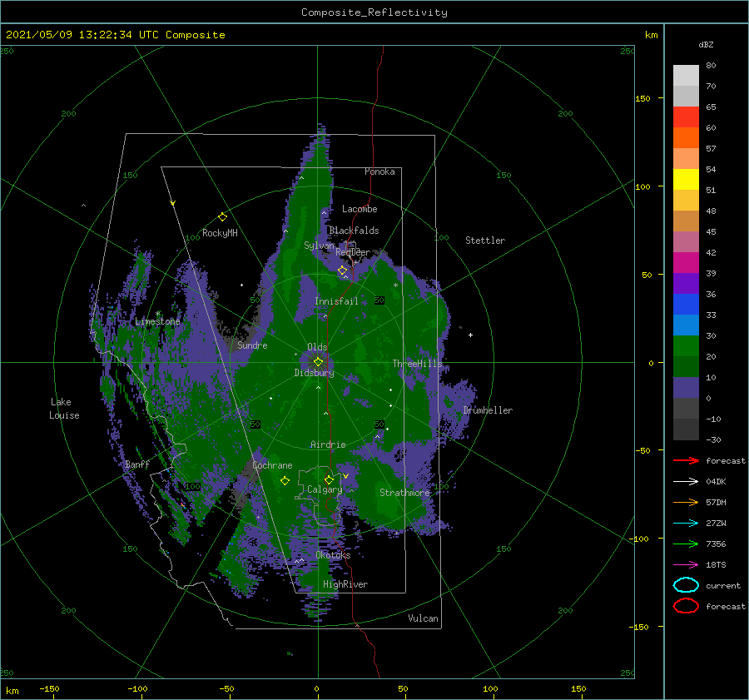The image size is (749, 700).
Task: Click the yellow radar marker between Olds and Didsbury
Action: 318,362
